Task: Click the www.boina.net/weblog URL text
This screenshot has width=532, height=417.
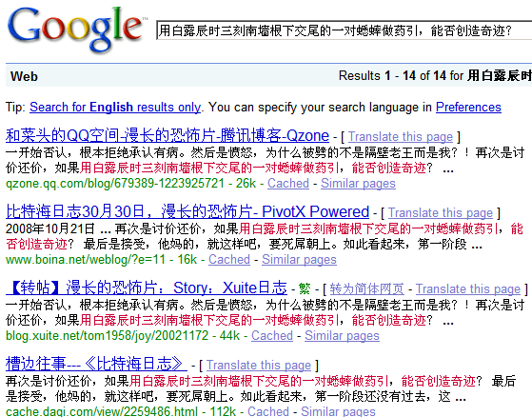Action: click(86, 260)
